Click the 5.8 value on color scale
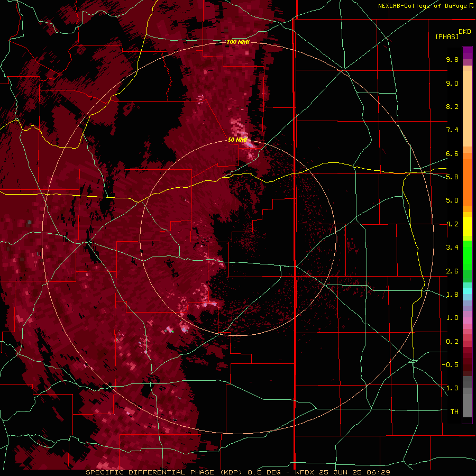The width and height of the screenshot is (476, 476). click(x=452, y=177)
